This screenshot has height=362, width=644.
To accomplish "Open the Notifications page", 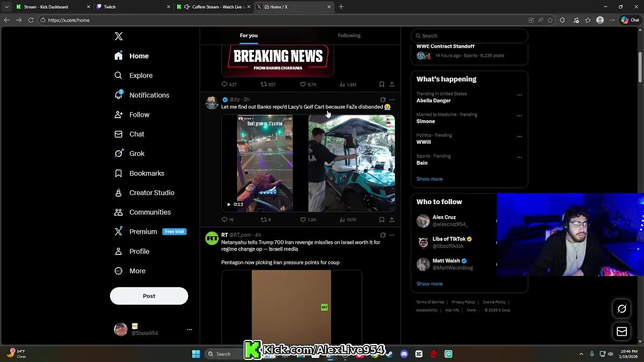I will 141,95.
